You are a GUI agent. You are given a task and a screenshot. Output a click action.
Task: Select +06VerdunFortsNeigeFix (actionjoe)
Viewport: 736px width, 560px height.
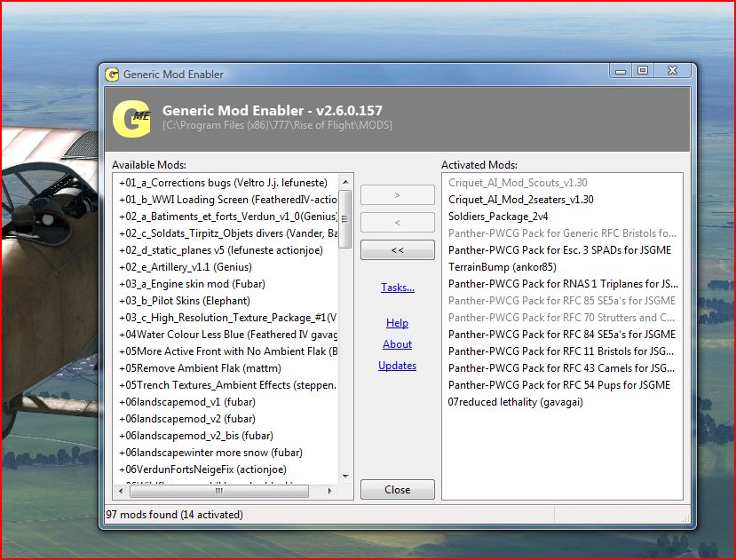[x=202, y=469]
